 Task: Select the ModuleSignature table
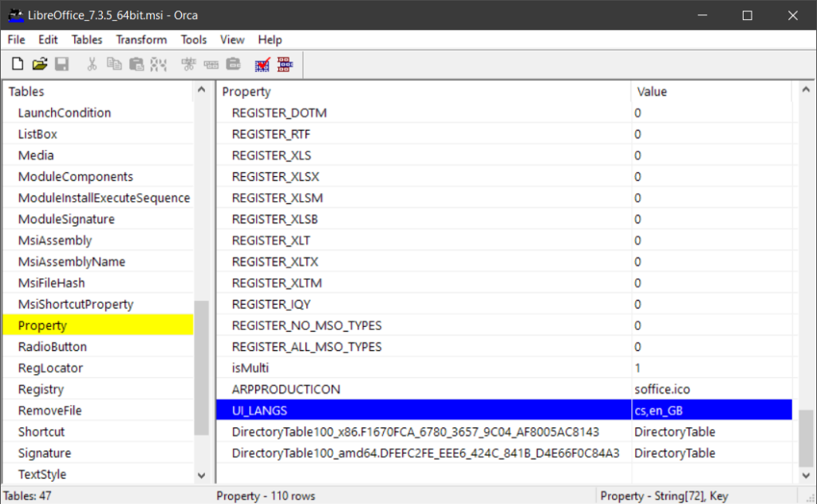pyautogui.click(x=98, y=219)
